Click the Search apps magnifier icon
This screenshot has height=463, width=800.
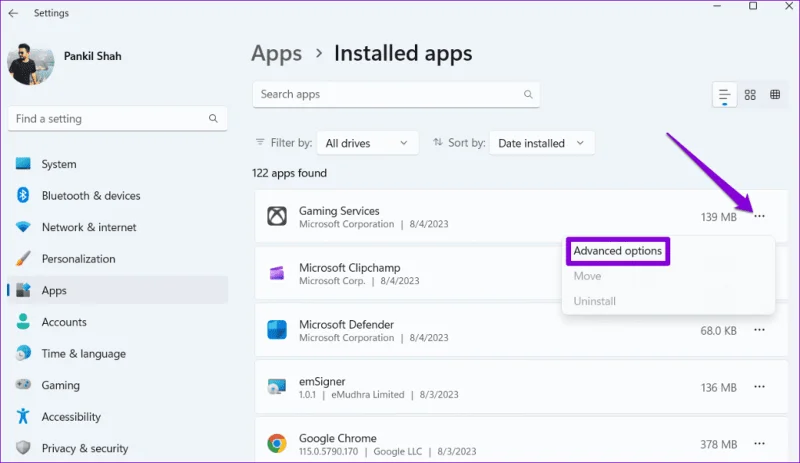528,94
